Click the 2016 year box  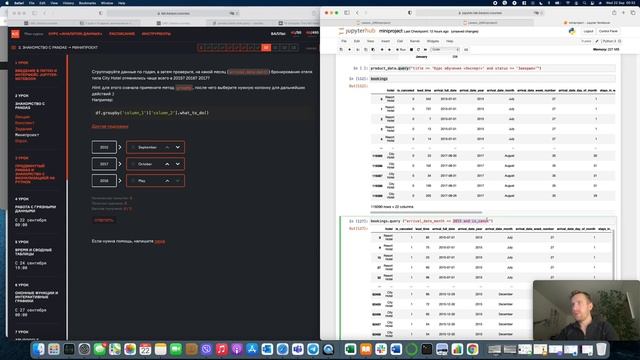[104, 181]
